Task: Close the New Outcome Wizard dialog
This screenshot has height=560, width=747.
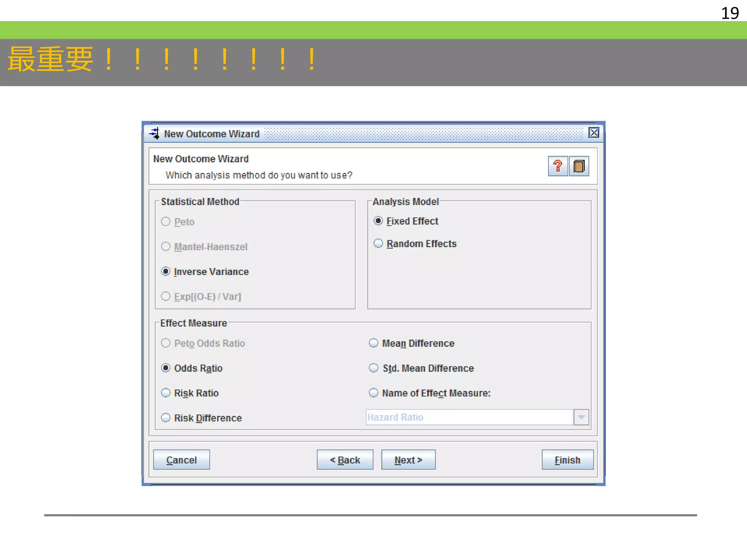Action: click(x=593, y=133)
